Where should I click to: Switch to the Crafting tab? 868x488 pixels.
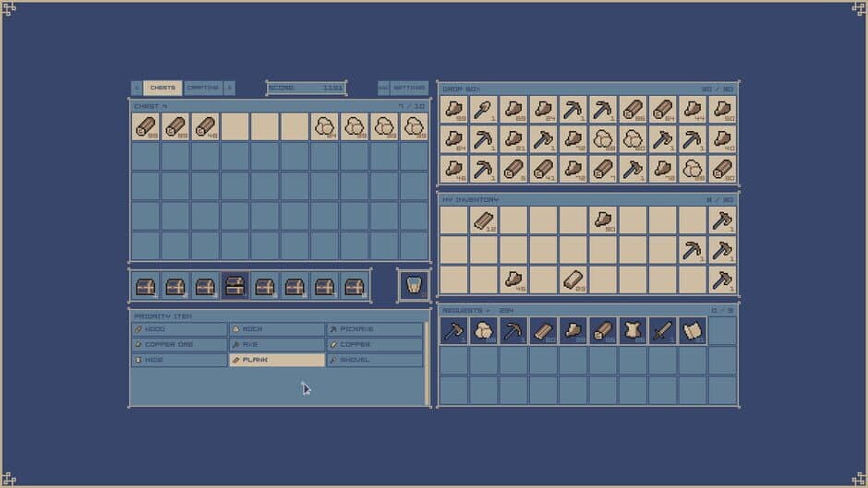pyautogui.click(x=203, y=88)
